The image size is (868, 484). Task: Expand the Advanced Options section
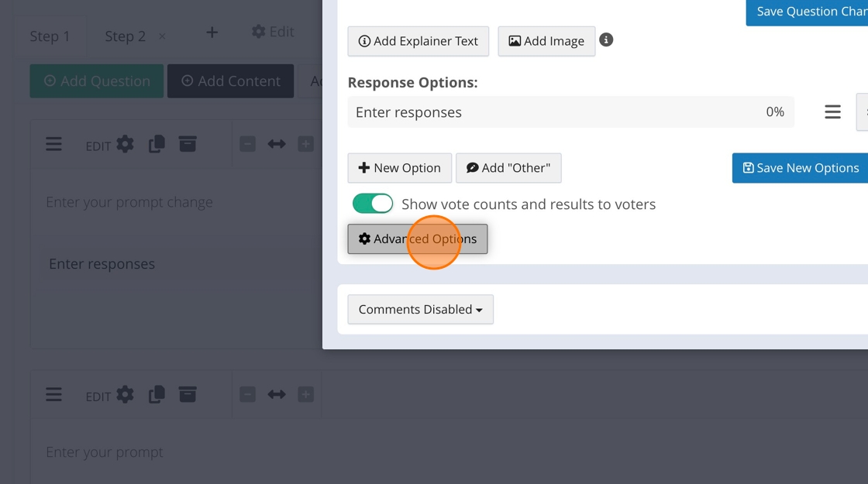pyautogui.click(x=417, y=239)
